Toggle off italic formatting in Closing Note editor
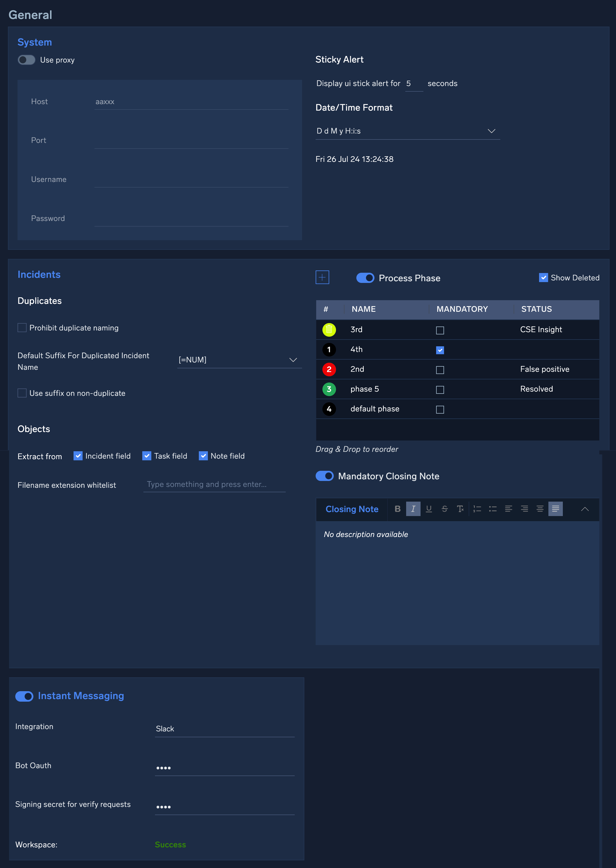This screenshot has width=616, height=868. click(x=413, y=509)
